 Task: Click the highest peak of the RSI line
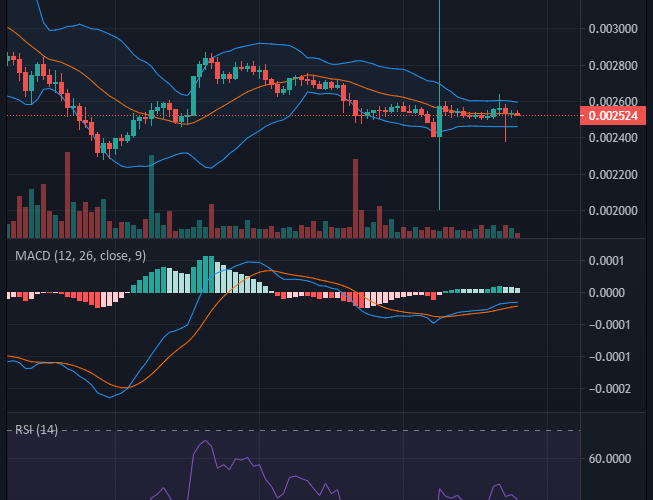pos(203,441)
